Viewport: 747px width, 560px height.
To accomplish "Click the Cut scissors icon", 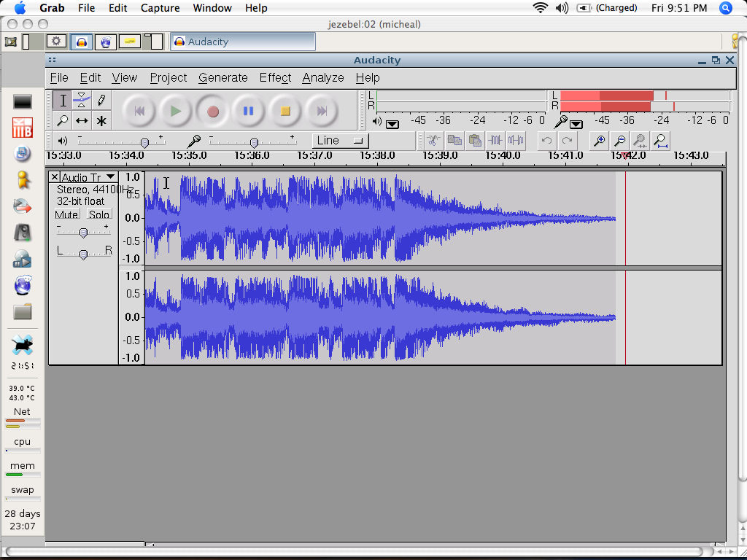I will (x=433, y=141).
